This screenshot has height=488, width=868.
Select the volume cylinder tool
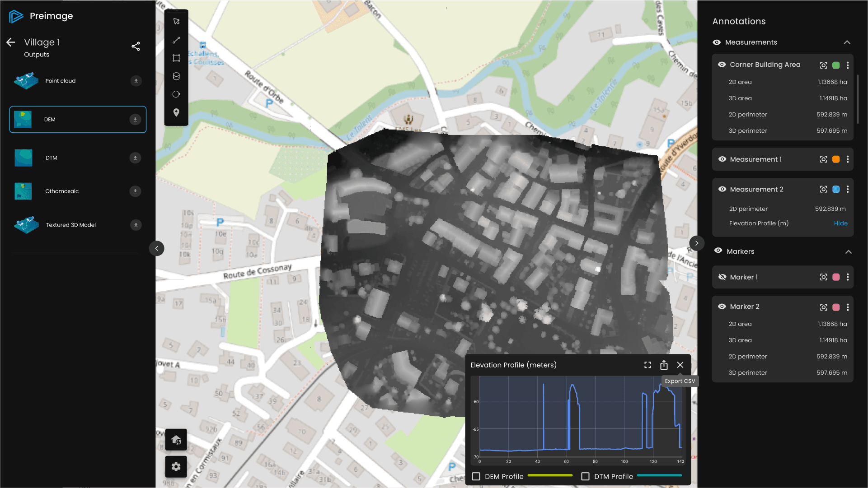coord(176,76)
